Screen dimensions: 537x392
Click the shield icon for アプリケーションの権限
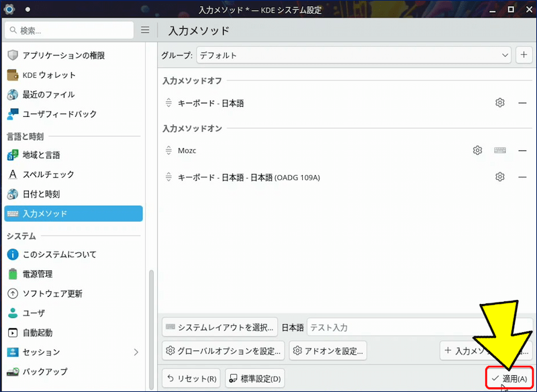pyautogui.click(x=13, y=55)
